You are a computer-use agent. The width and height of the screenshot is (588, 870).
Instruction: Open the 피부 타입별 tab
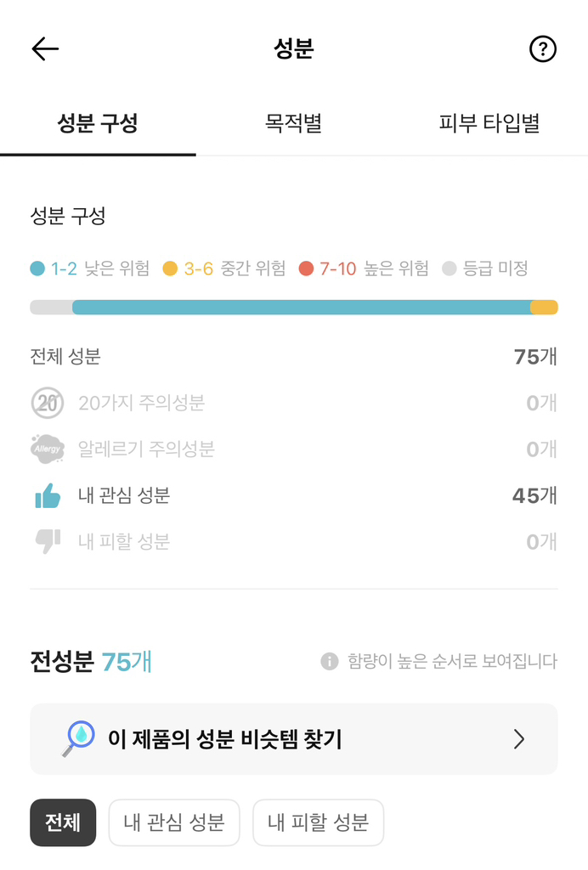(x=489, y=121)
